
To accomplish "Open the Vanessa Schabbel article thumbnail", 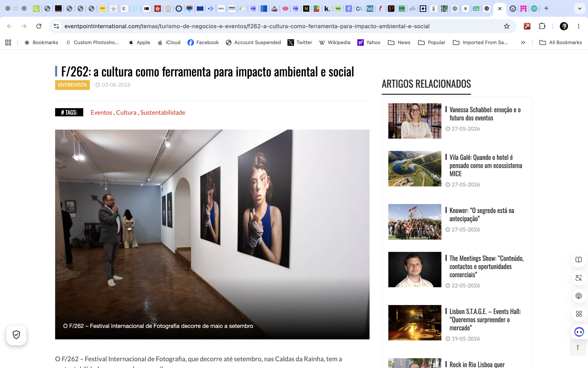I will click(415, 121).
